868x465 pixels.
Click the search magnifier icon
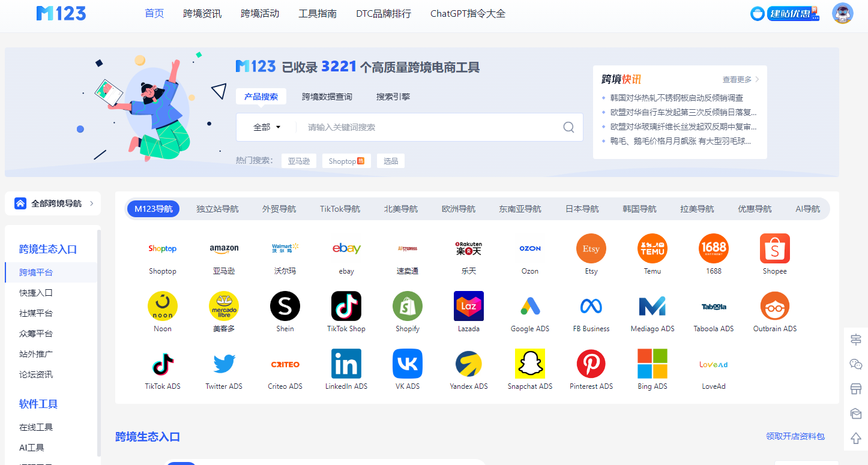click(x=568, y=127)
